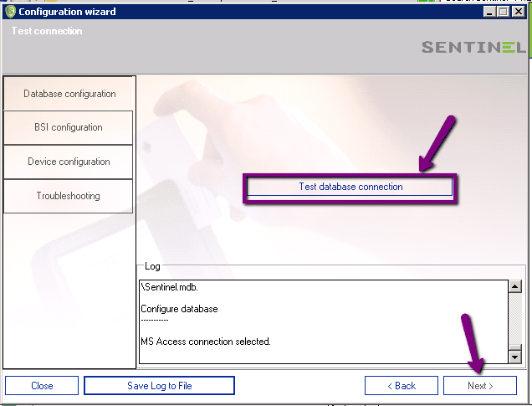Click the 'Test connection' header text

pos(47,31)
